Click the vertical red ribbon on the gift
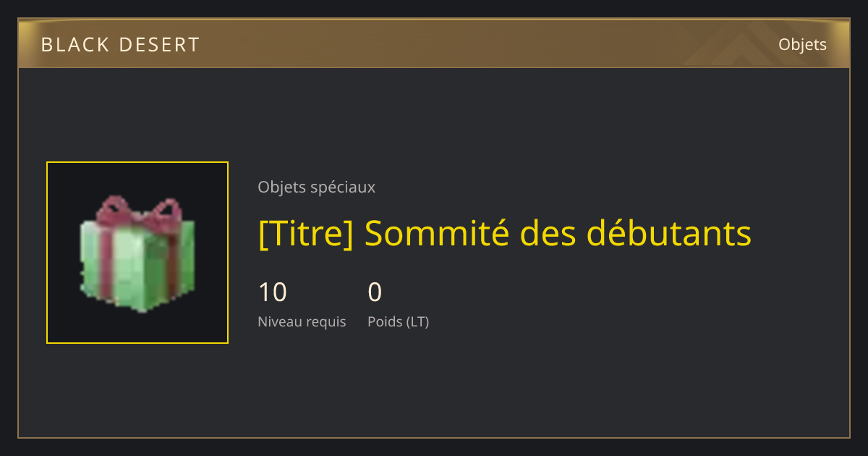The width and height of the screenshot is (868, 456). coord(106,261)
